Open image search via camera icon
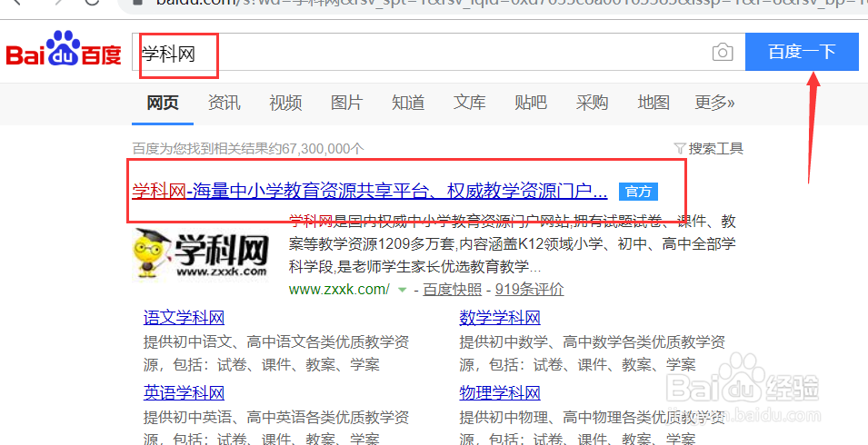The image size is (868, 445). tap(723, 53)
